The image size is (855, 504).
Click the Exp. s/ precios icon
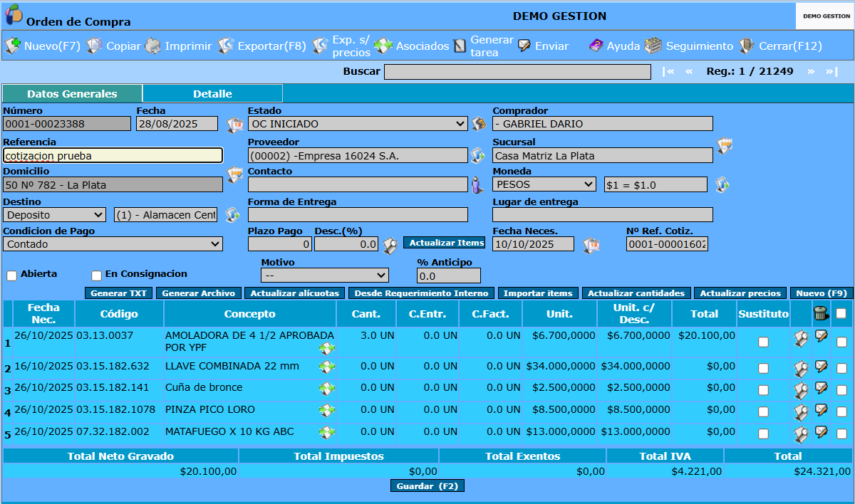[x=320, y=46]
